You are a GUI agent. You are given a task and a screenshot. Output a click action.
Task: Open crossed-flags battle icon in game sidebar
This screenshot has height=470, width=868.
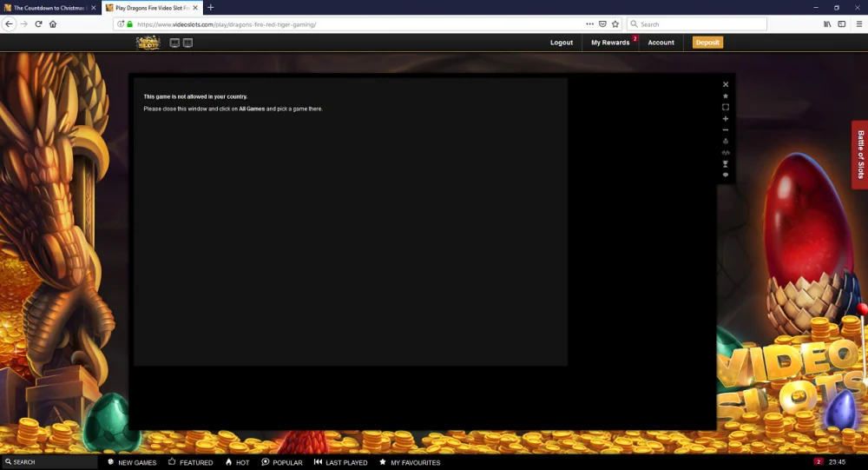[725, 152]
